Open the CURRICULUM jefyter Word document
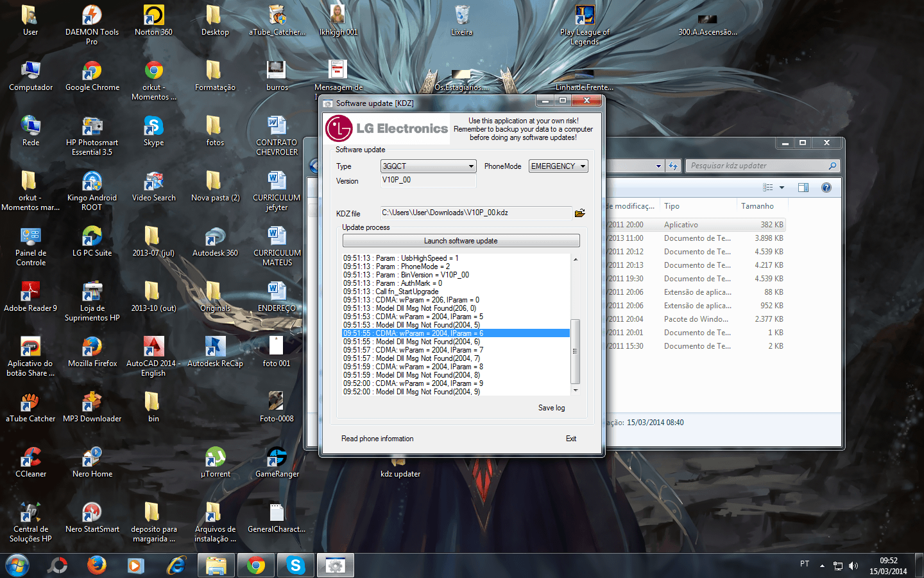 [277, 191]
